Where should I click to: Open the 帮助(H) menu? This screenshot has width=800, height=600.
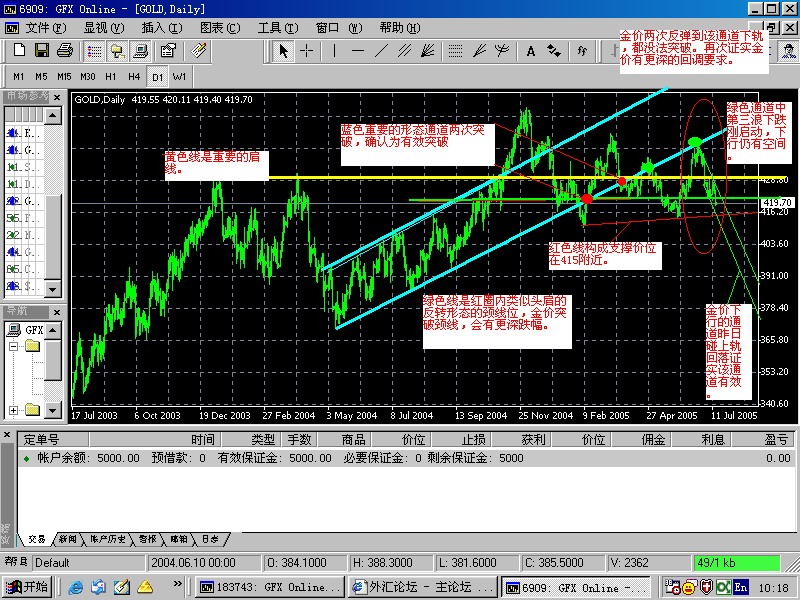[x=400, y=28]
